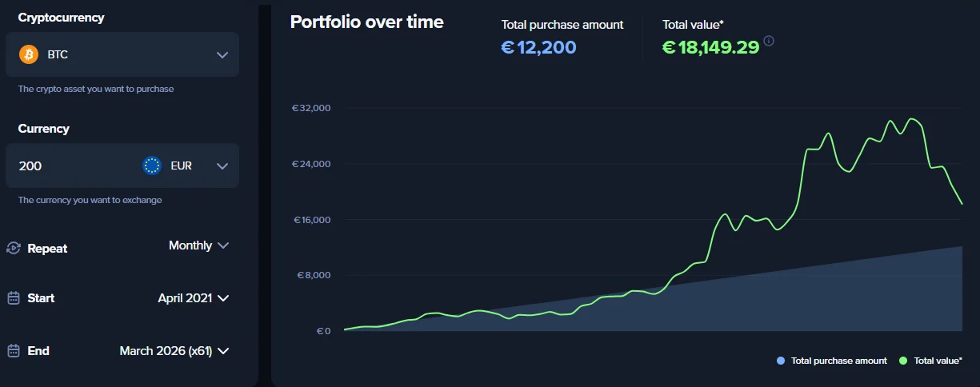Change the April 2021 start date
Viewport: 980px width, 387px height.
tap(193, 298)
